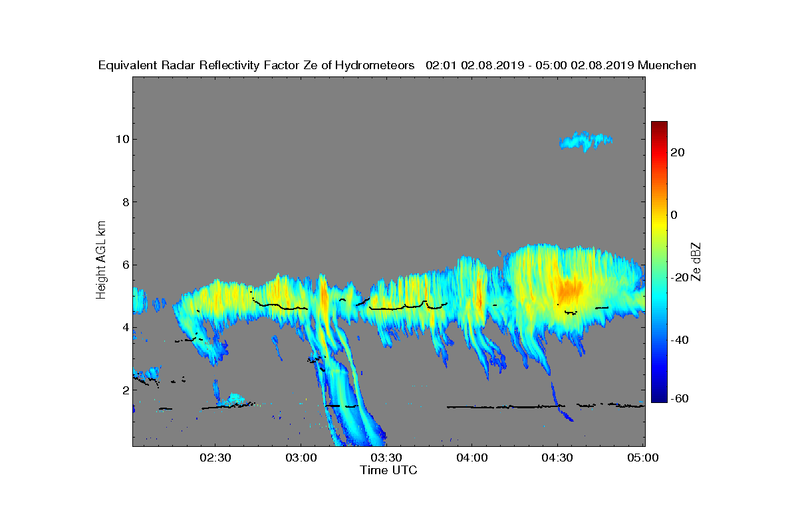
Task: Click the height tick label 6
Action: 125,265
